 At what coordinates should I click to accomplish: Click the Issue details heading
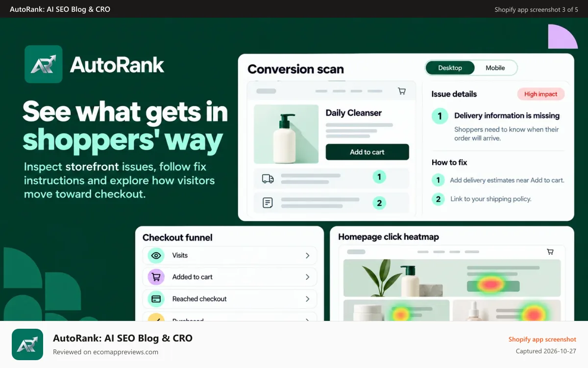pos(454,94)
